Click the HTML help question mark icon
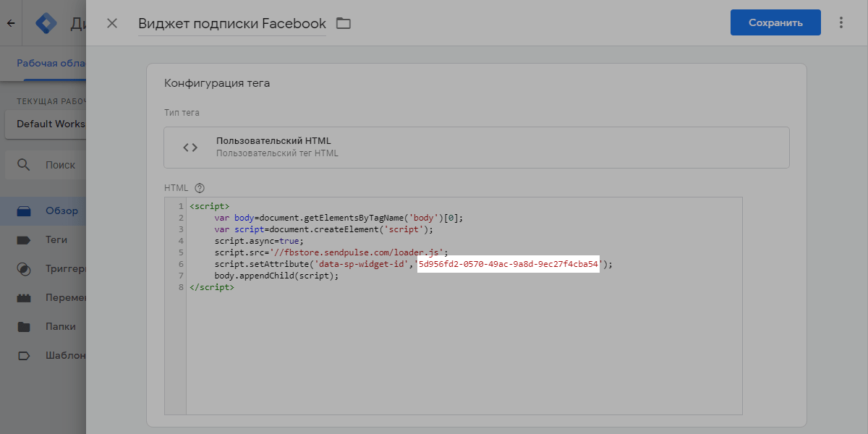Screen dimensions: 868x434 point(200,188)
